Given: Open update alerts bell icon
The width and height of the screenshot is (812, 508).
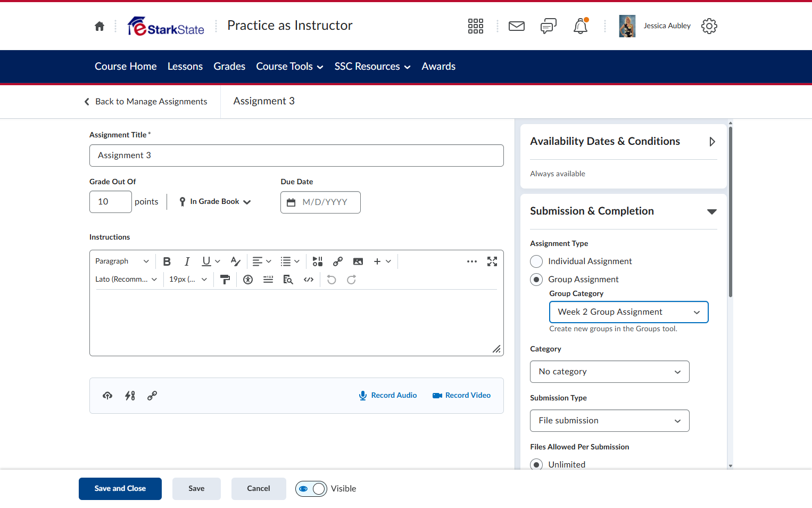Looking at the screenshot, I should (x=581, y=26).
